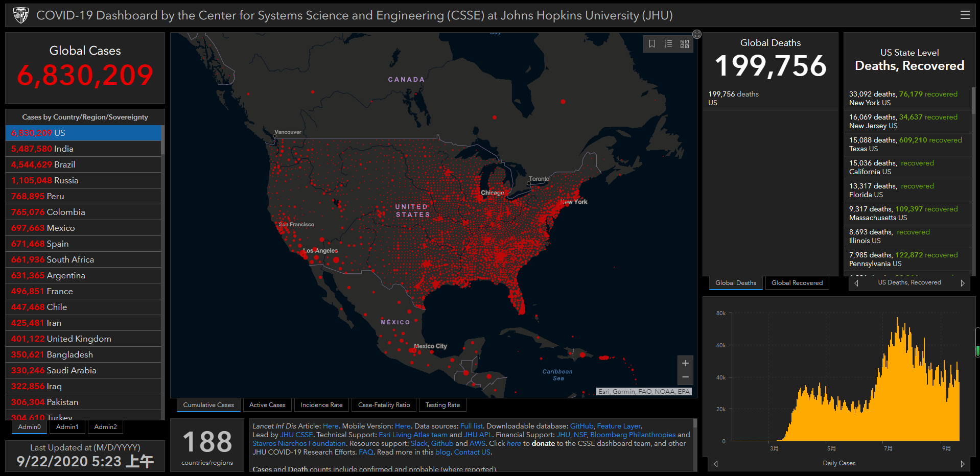Open the Stavros Niarchos Foundation link
Viewport: 980px width, 476px height.
[x=299, y=443]
